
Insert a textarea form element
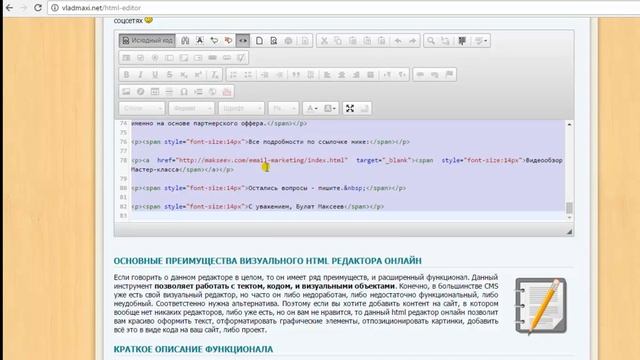point(184,58)
